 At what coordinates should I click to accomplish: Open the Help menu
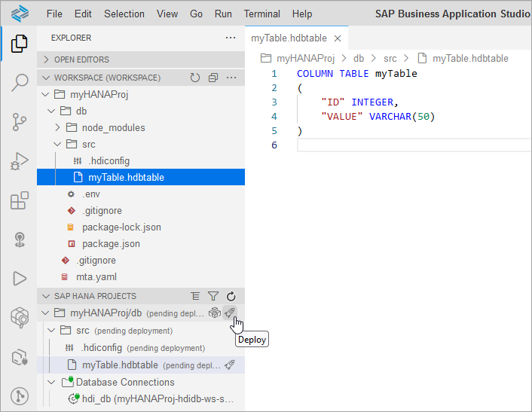coord(302,14)
